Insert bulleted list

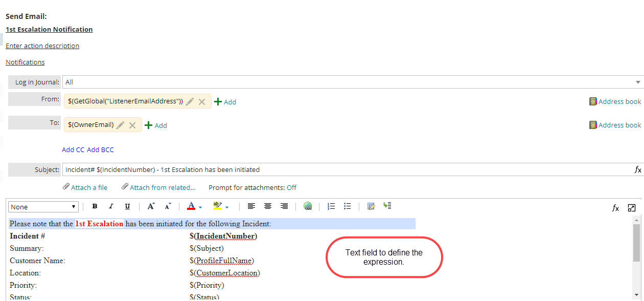click(348, 206)
